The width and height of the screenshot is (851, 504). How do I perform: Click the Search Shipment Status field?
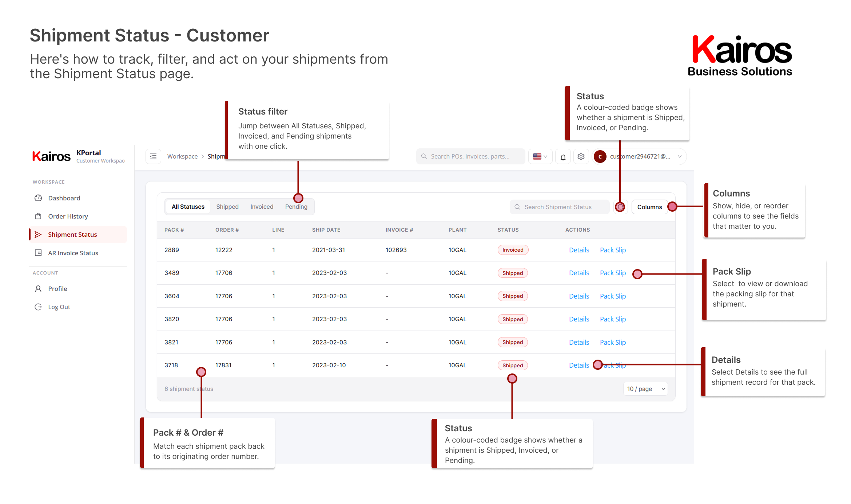(560, 207)
